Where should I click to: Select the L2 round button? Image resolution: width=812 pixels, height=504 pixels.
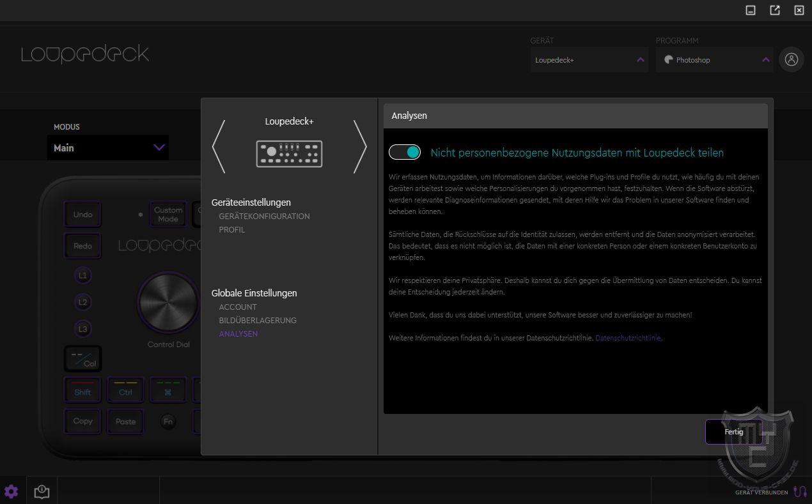pyautogui.click(x=82, y=302)
